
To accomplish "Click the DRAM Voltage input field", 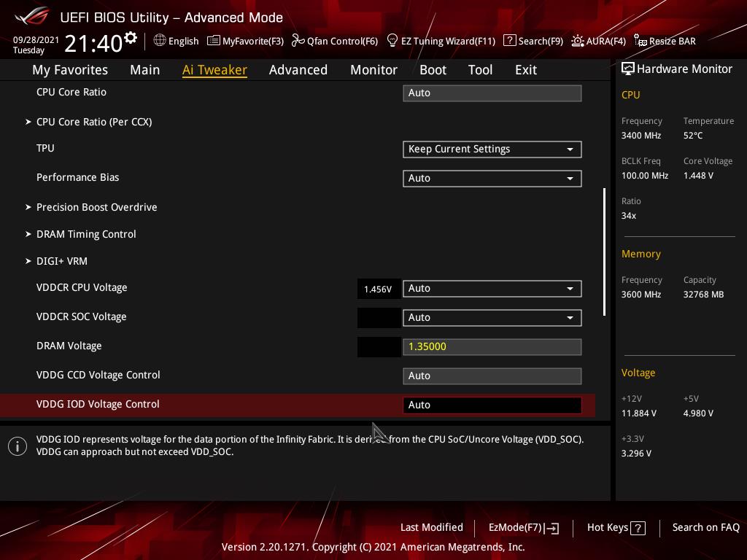I will [492, 346].
